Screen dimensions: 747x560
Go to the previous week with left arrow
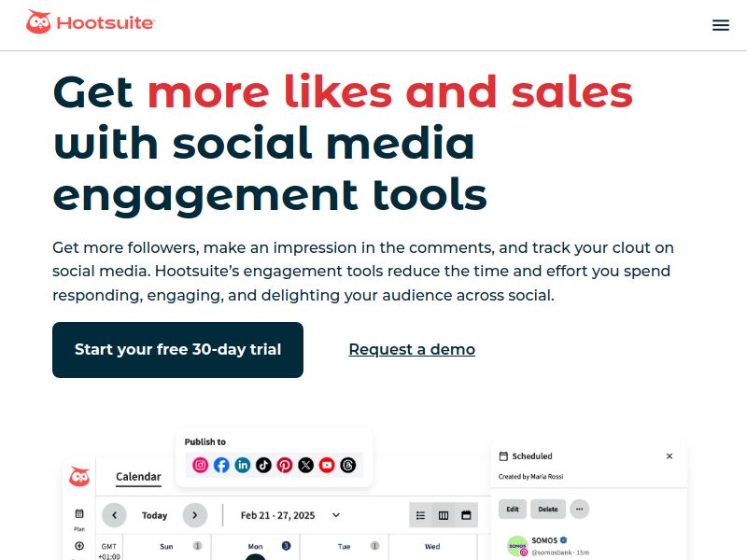[114, 515]
